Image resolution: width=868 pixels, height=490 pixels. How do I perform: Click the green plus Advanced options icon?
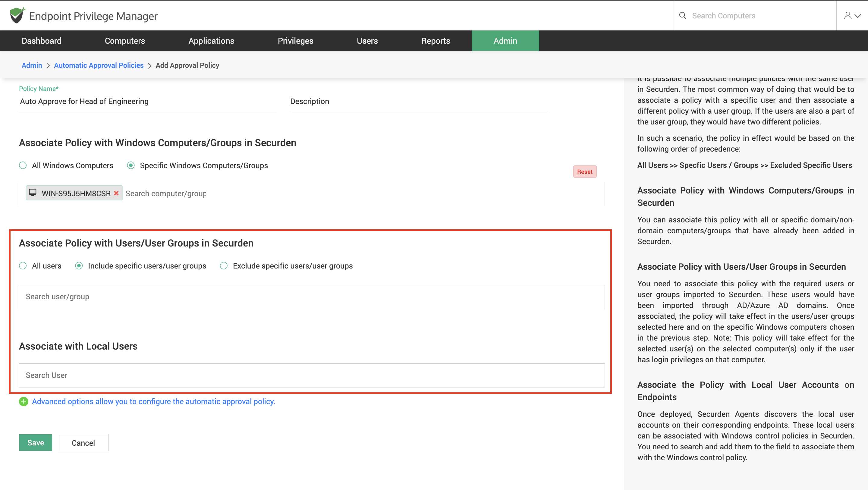coord(24,401)
